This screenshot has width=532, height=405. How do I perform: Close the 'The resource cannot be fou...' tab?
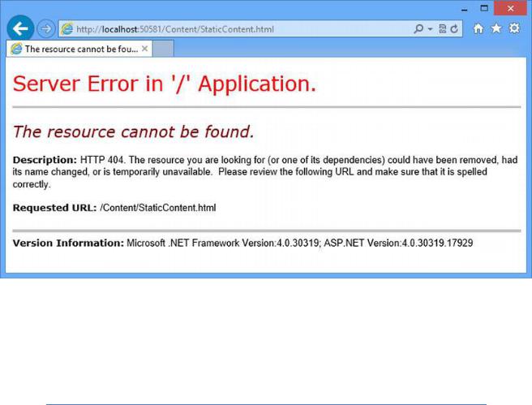[145, 49]
